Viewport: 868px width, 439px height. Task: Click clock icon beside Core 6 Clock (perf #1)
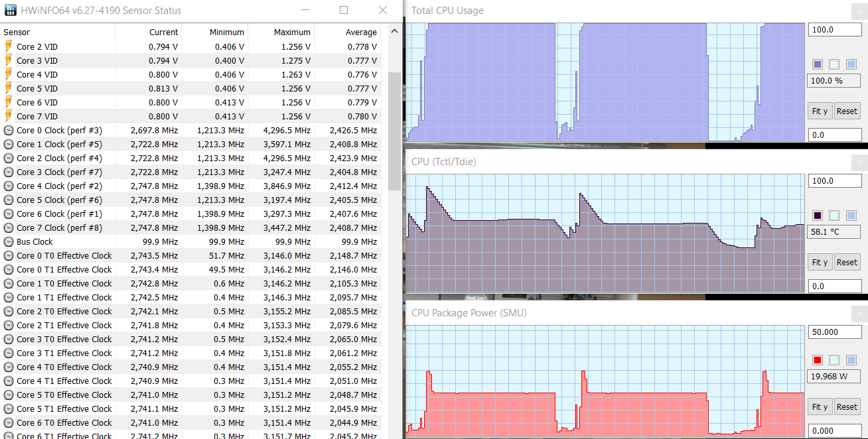pos(9,214)
